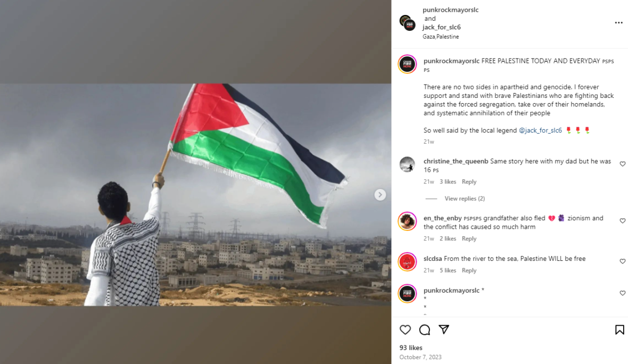Open en_the_enby's profile picture
The width and height of the screenshot is (628, 364).
pos(407,221)
